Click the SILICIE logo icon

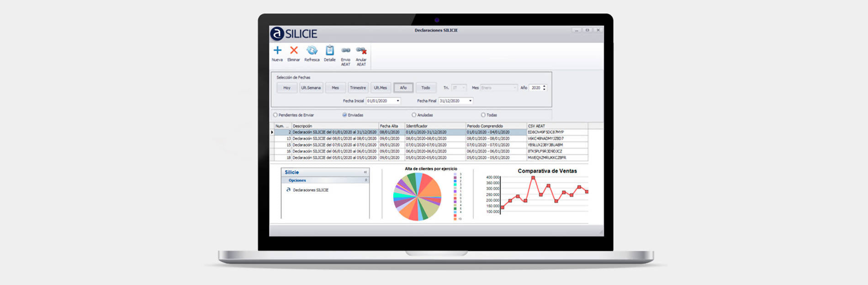click(277, 34)
